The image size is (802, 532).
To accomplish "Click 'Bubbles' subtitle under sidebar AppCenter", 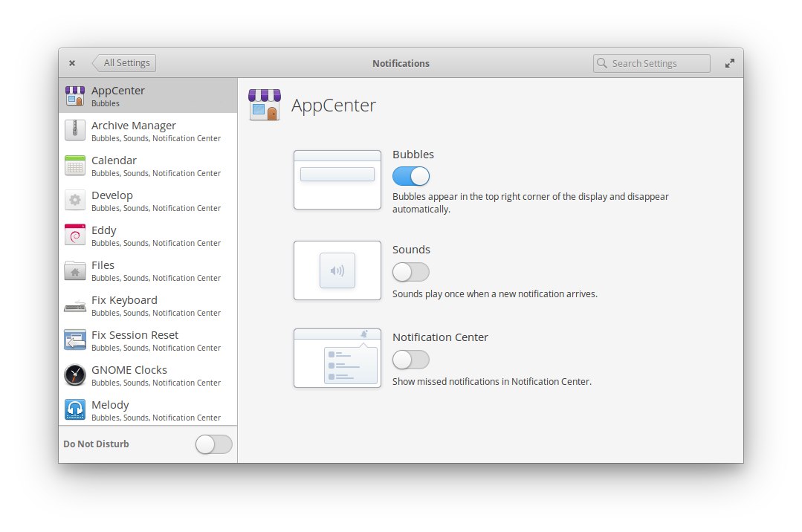I will 106,103.
